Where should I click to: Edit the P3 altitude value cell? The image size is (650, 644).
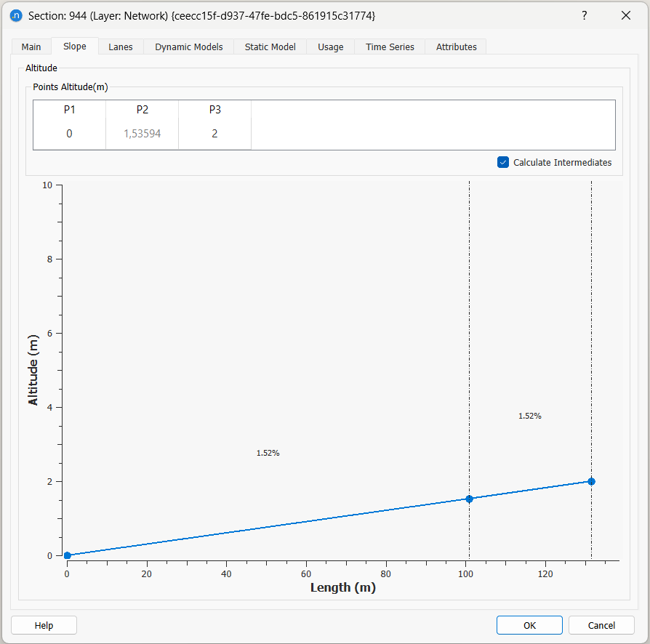214,134
